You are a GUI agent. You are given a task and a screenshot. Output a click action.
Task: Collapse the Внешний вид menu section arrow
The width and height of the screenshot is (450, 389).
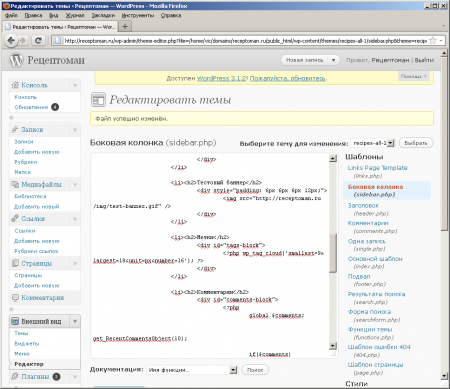tap(75, 321)
